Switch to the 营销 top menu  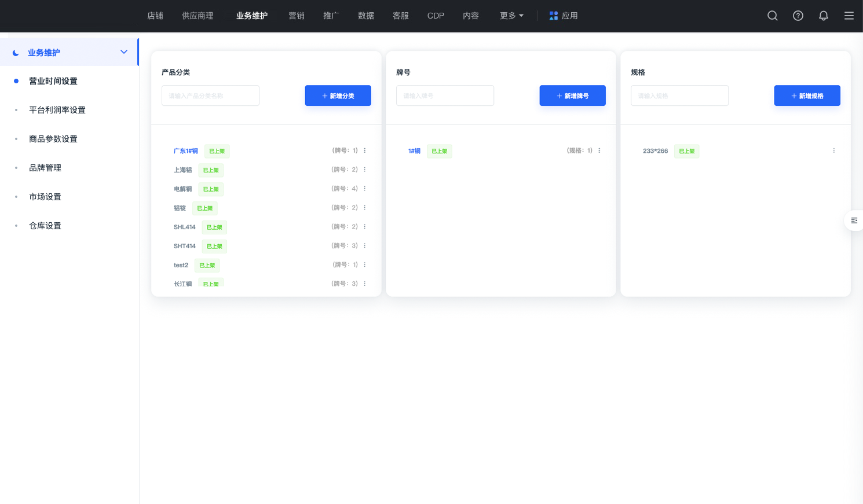(x=297, y=16)
